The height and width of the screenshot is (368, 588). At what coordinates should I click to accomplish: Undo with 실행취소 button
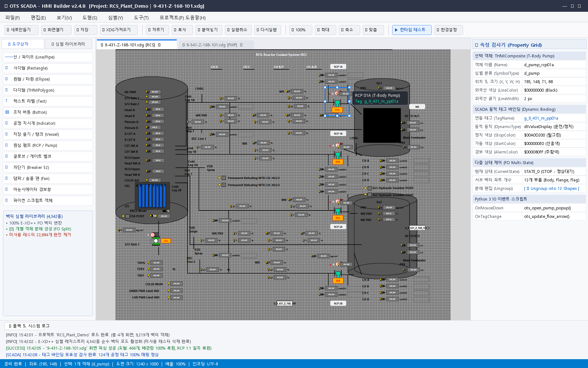pos(238,30)
